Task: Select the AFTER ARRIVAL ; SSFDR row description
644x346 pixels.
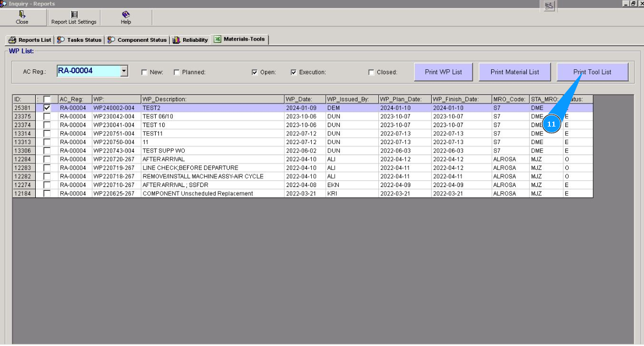Action: tap(175, 185)
